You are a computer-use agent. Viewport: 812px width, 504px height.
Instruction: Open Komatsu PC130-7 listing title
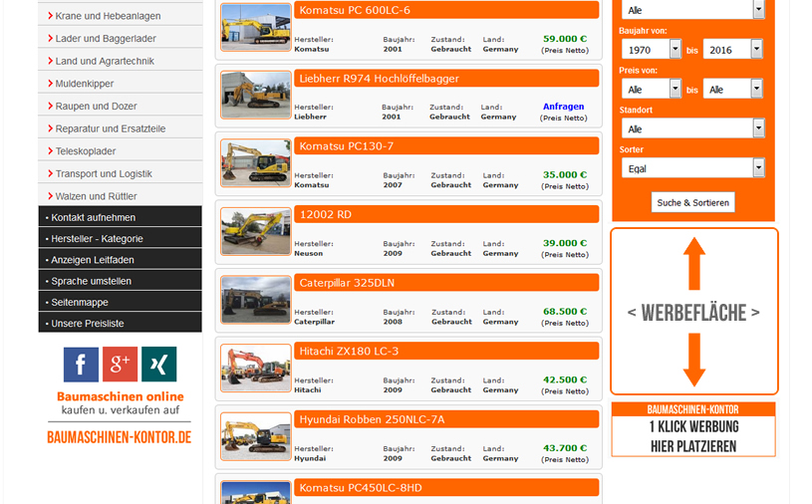(347, 146)
